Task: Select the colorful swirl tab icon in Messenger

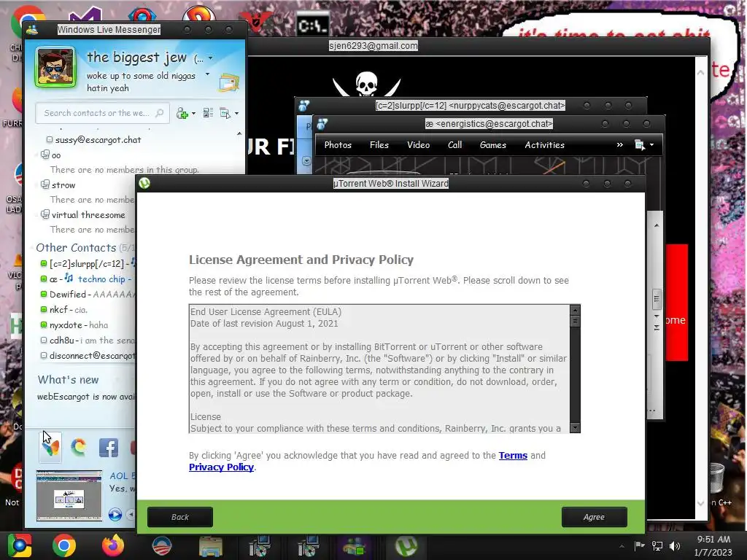Action: point(79,448)
